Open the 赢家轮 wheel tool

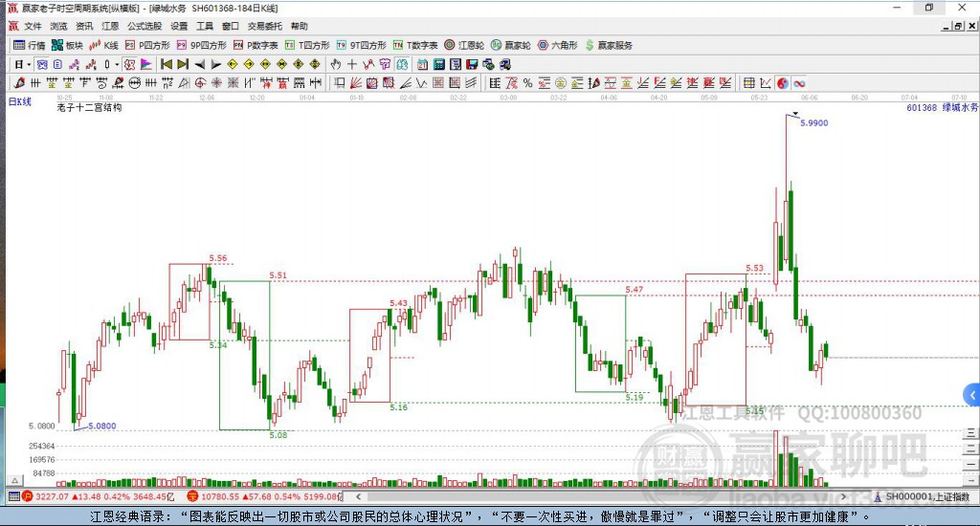[511, 45]
